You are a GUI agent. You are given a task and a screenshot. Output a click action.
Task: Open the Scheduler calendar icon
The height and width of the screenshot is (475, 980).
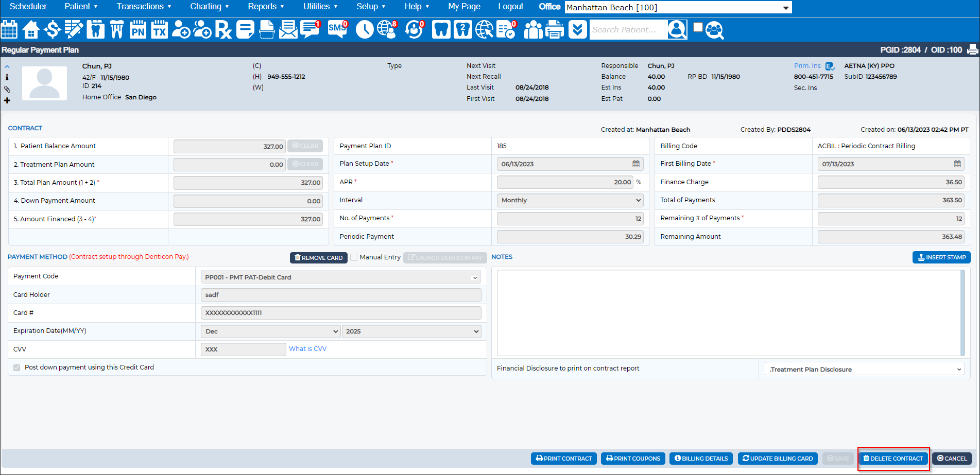coord(9,29)
